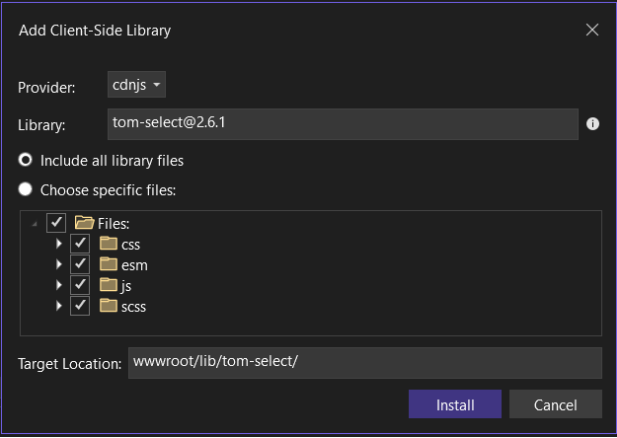This screenshot has height=438, width=617.
Task: Close the Add Client-Side Library dialog
Action: coord(592,30)
